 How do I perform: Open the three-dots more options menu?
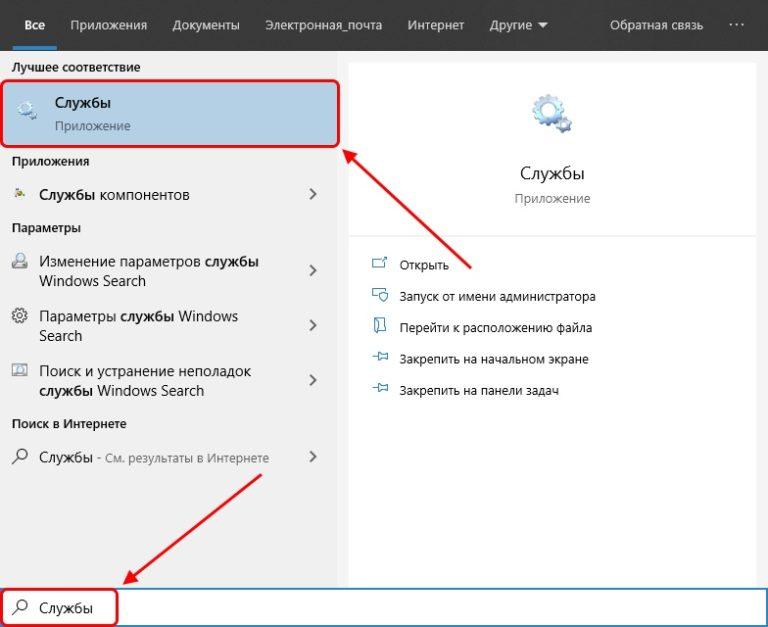(737, 25)
